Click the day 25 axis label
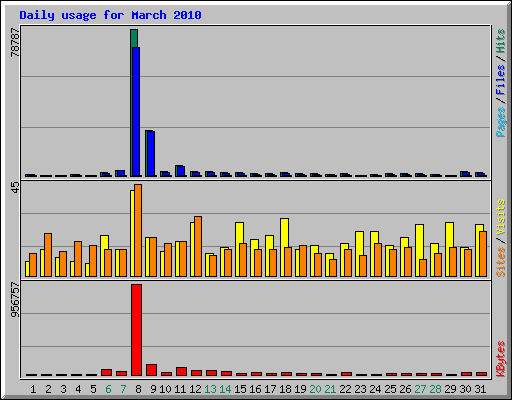 pyautogui.click(x=390, y=389)
